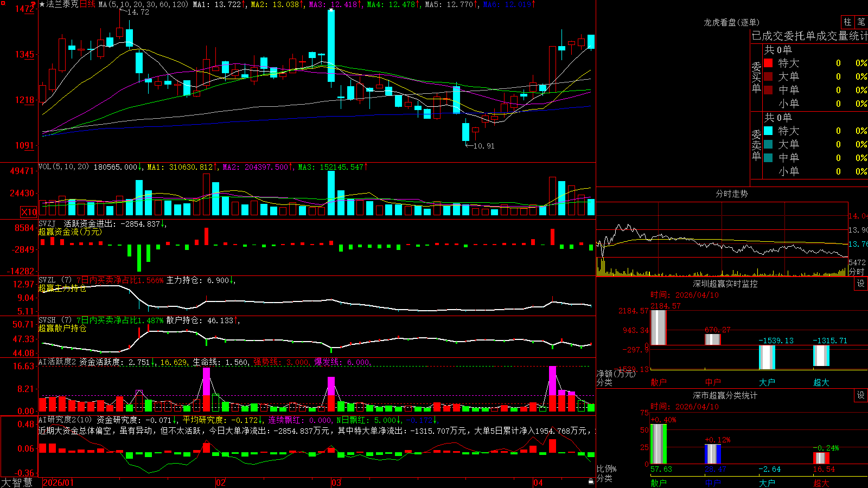Viewport: 868px width, 488px height.
Task: Click the SVSH indicator name
Action: (x=47, y=320)
